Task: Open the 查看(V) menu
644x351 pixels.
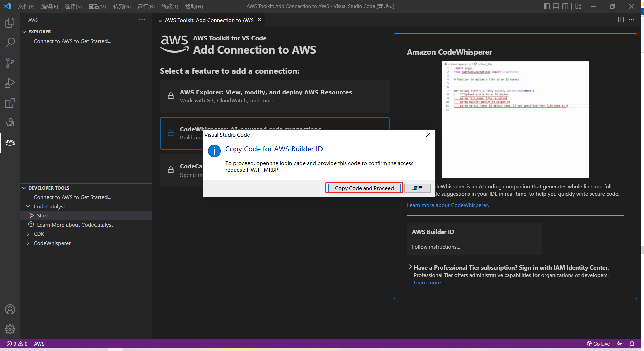Action: click(x=97, y=6)
